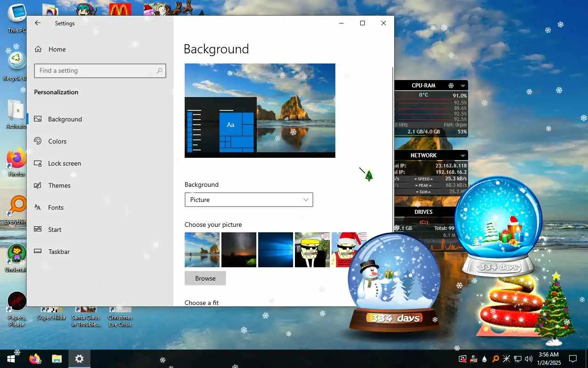This screenshot has width=588, height=368.
Task: Click the gifts snow globe countdown widget
Action: pyautogui.click(x=498, y=225)
